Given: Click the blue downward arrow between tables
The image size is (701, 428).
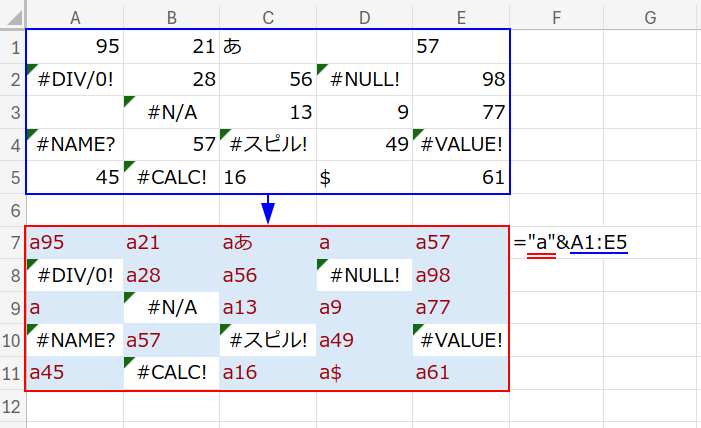Looking at the screenshot, I should pos(267,210).
